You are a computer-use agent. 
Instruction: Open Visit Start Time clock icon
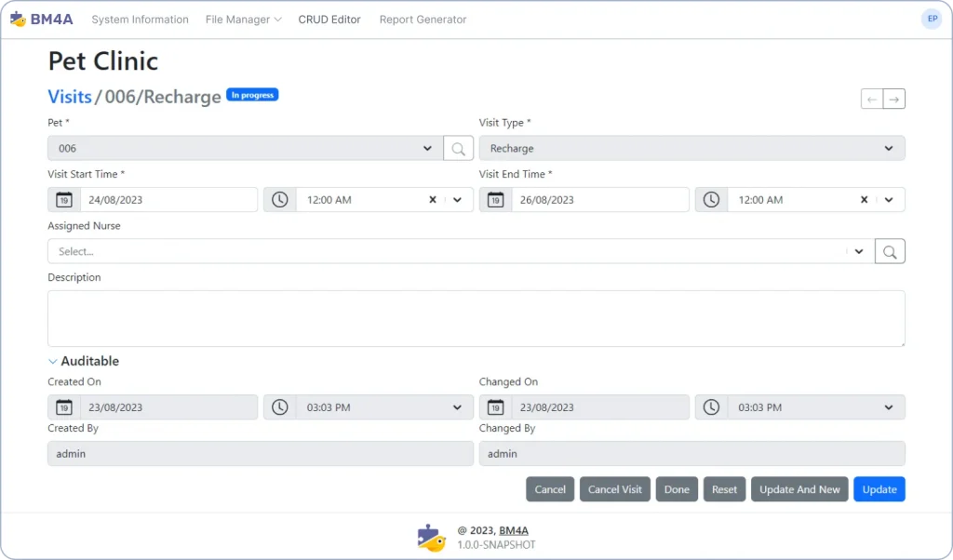(x=279, y=200)
